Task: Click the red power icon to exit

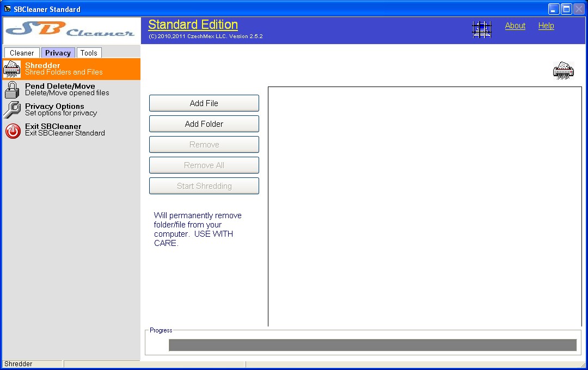Action: (x=13, y=131)
